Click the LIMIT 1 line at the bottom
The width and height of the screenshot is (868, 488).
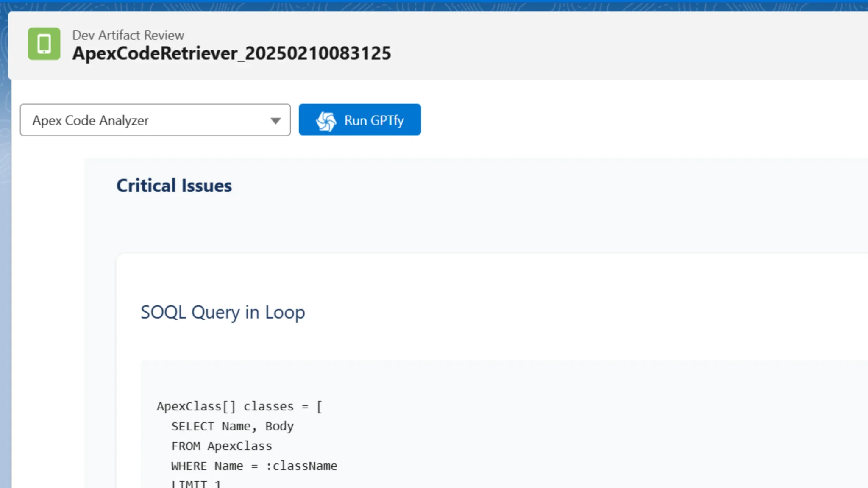click(195, 483)
